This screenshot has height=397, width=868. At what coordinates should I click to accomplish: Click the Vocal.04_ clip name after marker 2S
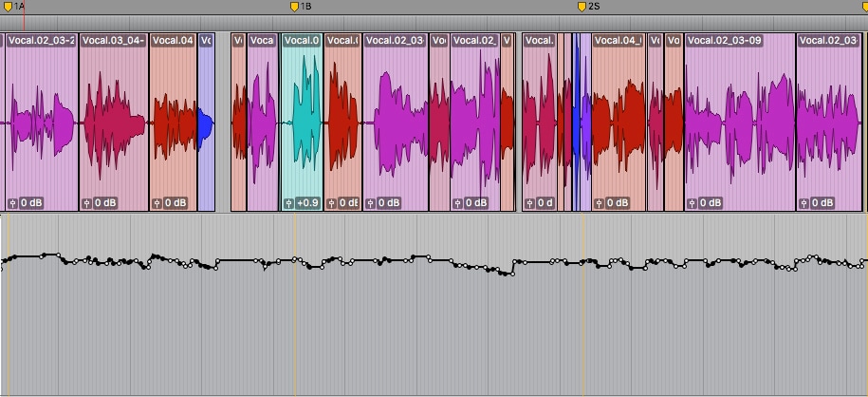pyautogui.click(x=619, y=41)
